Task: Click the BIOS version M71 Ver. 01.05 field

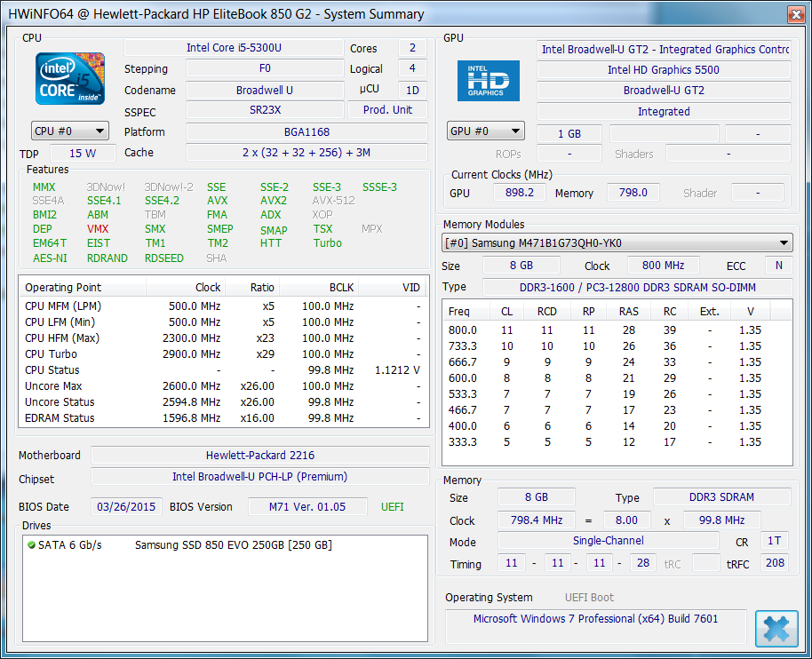Action: click(x=307, y=507)
